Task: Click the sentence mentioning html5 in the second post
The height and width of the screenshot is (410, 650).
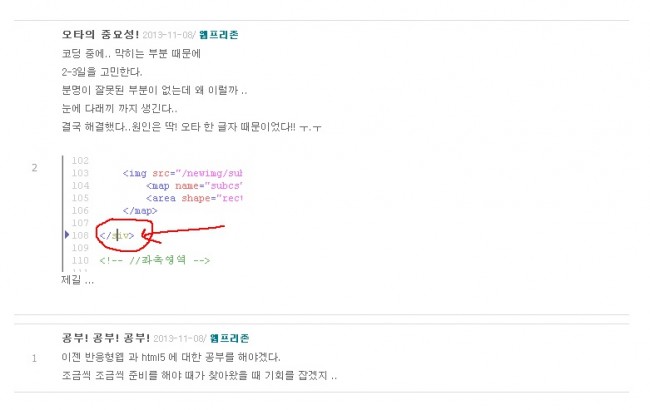Action: [x=171, y=357]
